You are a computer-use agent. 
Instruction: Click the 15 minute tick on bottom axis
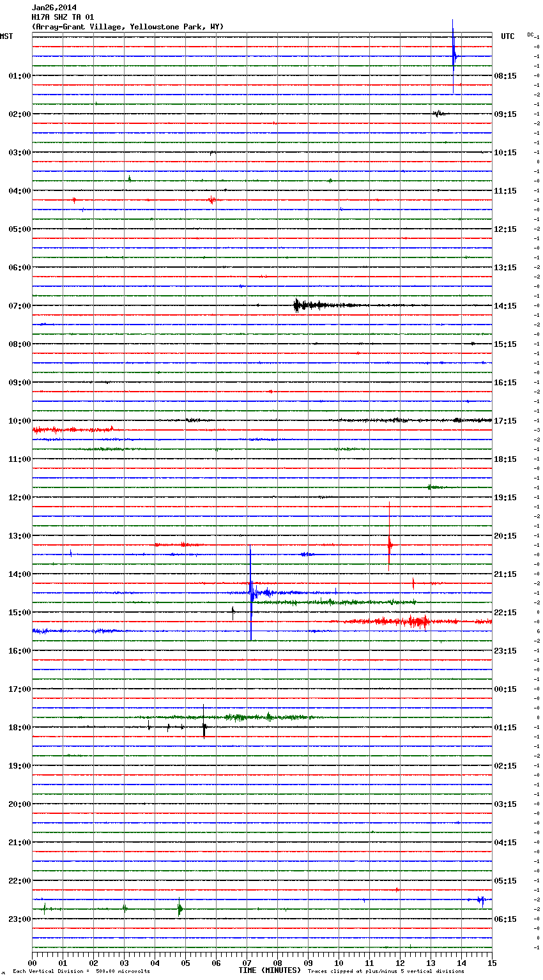(491, 963)
